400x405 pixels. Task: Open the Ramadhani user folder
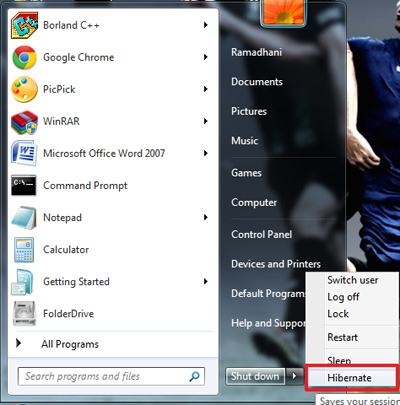[256, 52]
